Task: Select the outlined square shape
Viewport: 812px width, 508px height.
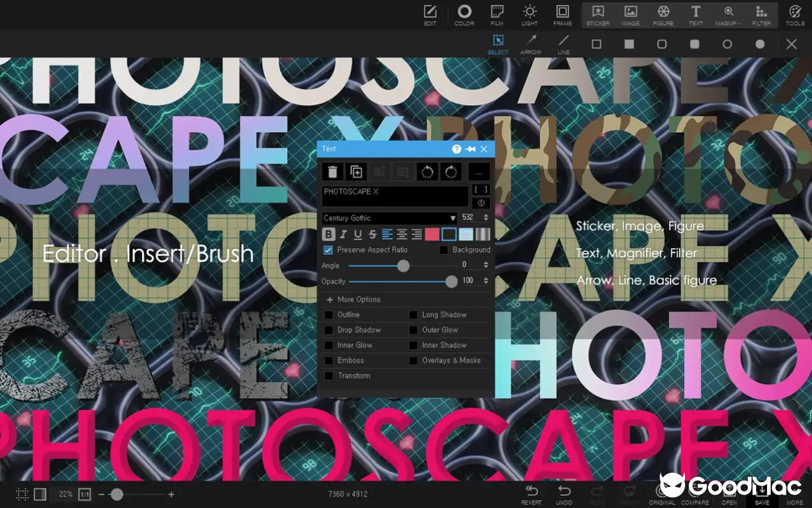Action: 596,44
